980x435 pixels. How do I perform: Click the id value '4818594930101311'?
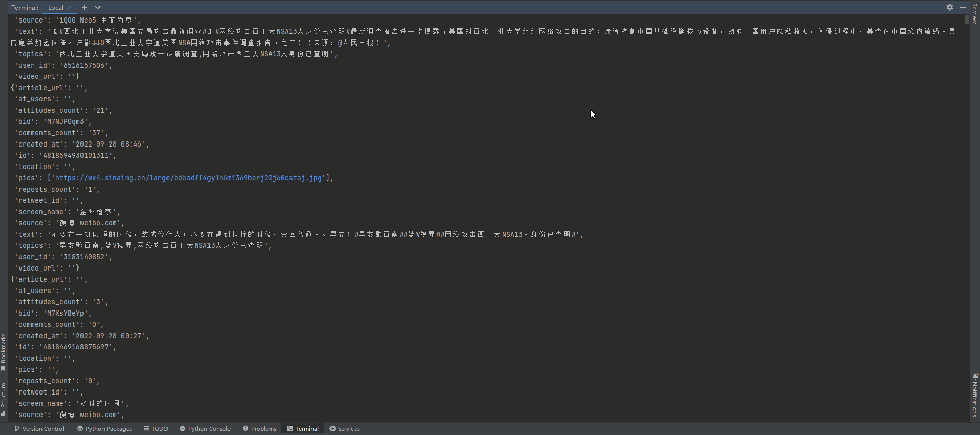(76, 155)
